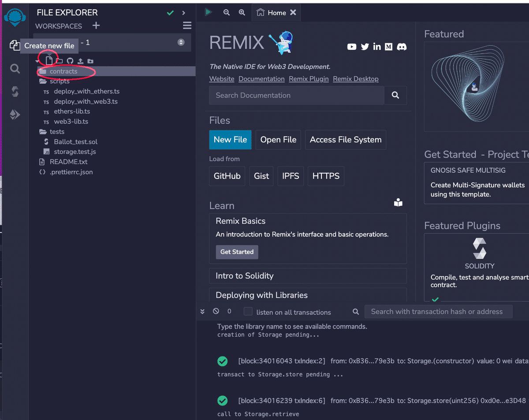Screen dimensions: 529x420
Task: Open ethers-lib.ts file
Action: pos(72,112)
